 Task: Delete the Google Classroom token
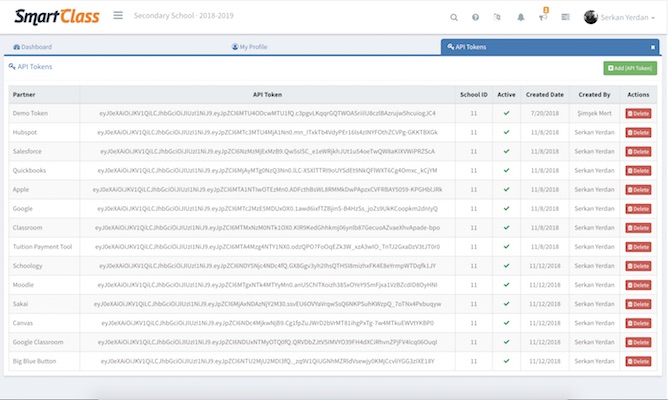click(x=638, y=342)
